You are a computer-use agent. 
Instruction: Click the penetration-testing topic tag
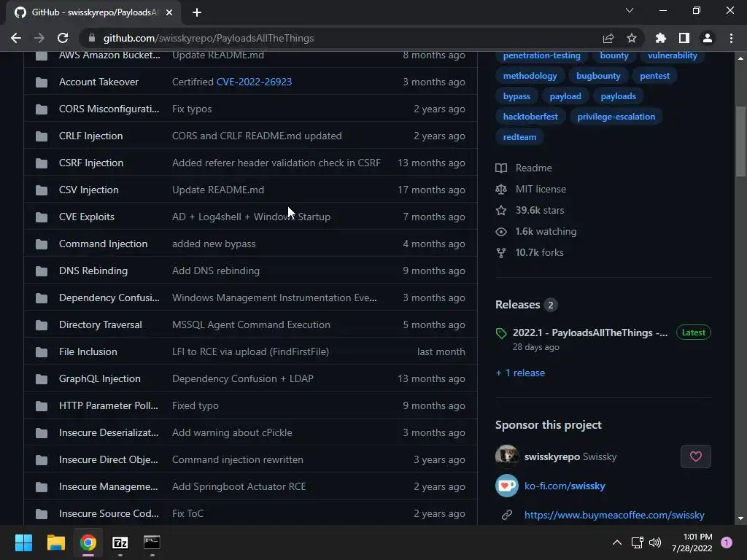[542, 55]
